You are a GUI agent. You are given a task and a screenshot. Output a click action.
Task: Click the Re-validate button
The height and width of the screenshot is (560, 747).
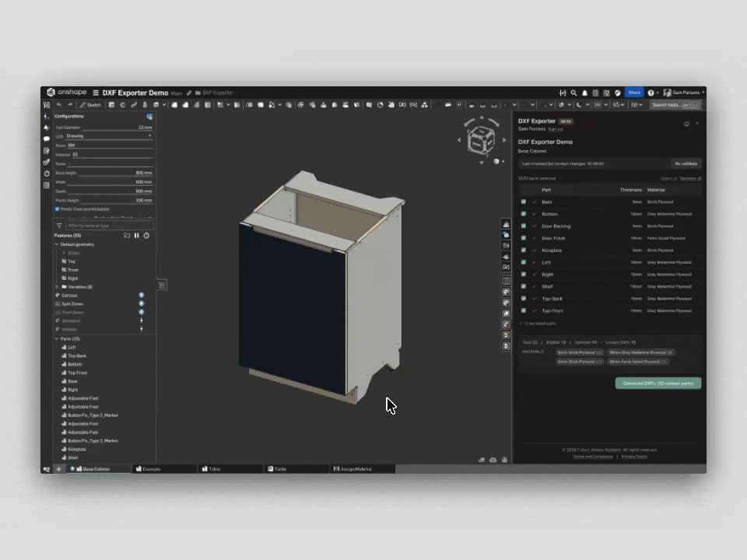click(x=686, y=164)
